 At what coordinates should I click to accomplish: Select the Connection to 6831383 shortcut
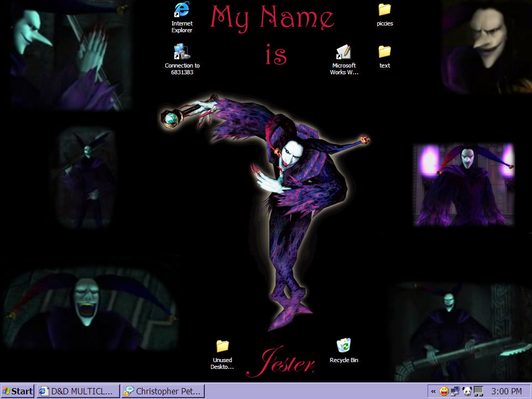click(182, 59)
